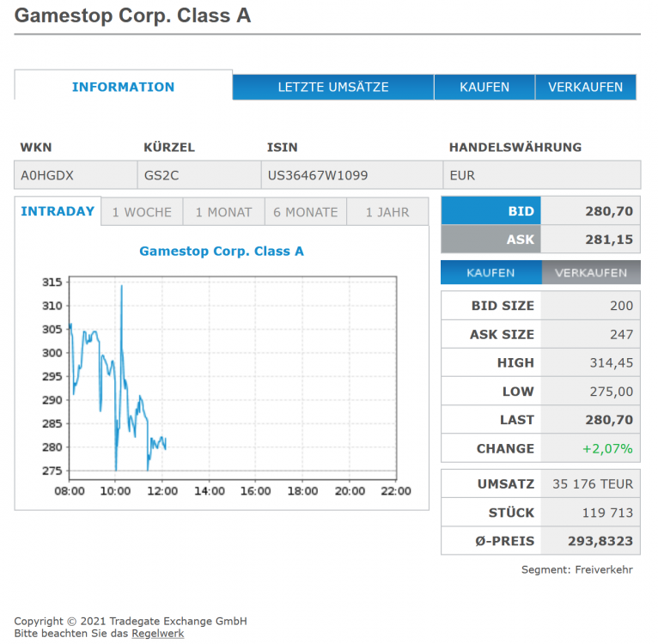Click the Bid price 280,70

coord(609,211)
